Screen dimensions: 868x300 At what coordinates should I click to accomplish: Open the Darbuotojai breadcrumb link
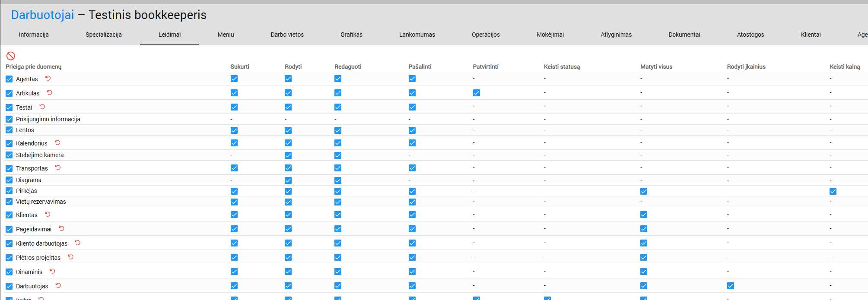pos(42,15)
